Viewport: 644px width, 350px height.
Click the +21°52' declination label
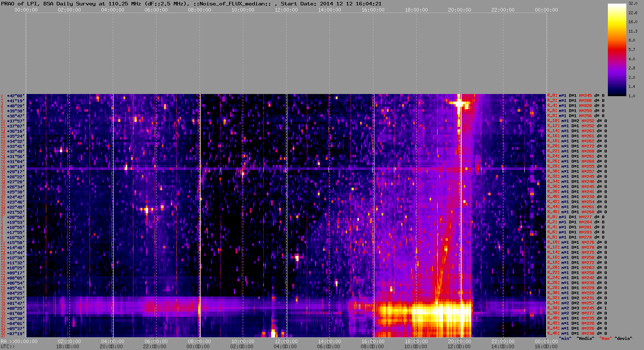16,212
